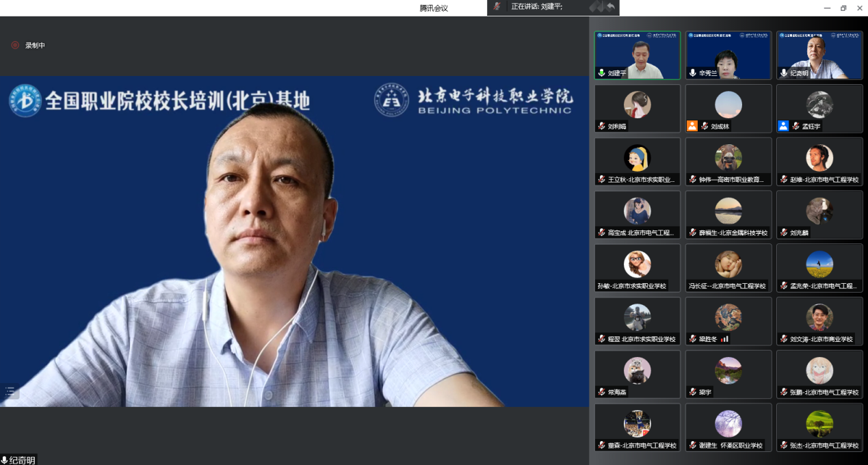Click the 录制中 recording status text
Image resolution: width=868 pixels, height=465 pixels.
35,45
